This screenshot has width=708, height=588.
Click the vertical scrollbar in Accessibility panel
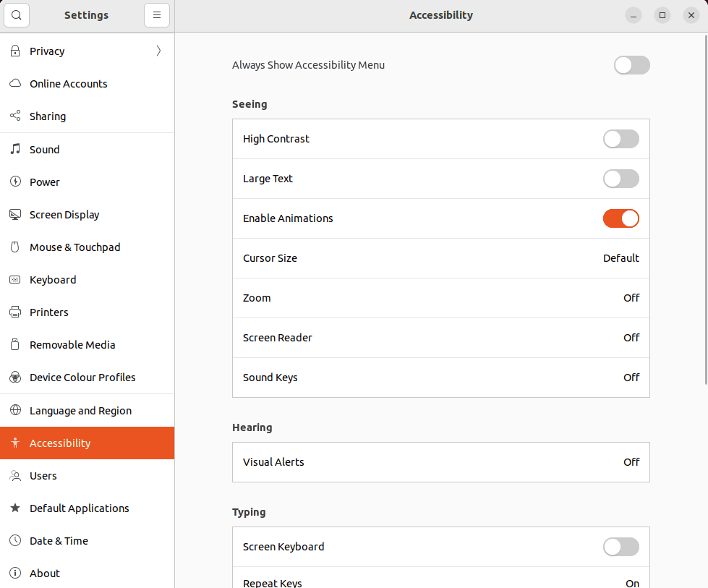(707, 210)
